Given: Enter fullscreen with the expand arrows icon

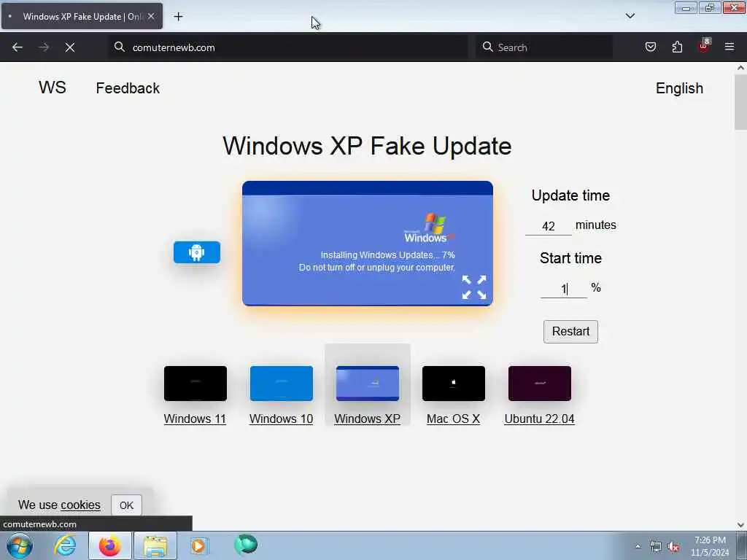Looking at the screenshot, I should tap(474, 287).
